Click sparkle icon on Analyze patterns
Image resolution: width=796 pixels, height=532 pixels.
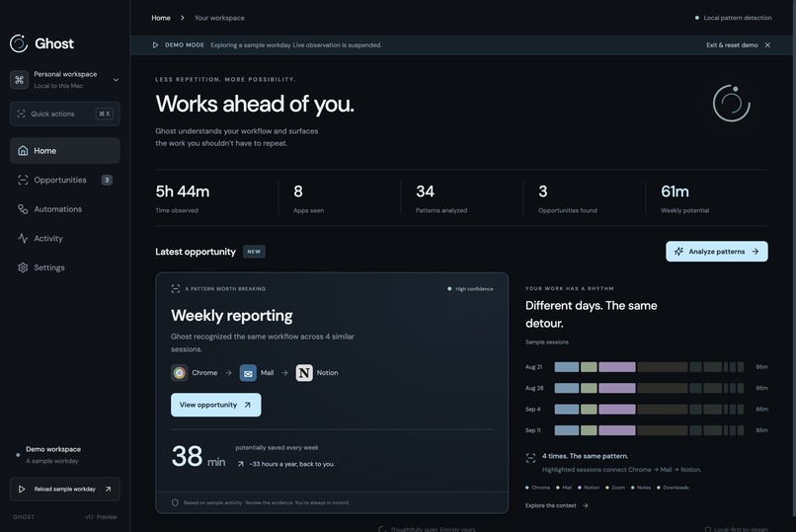[678, 252]
